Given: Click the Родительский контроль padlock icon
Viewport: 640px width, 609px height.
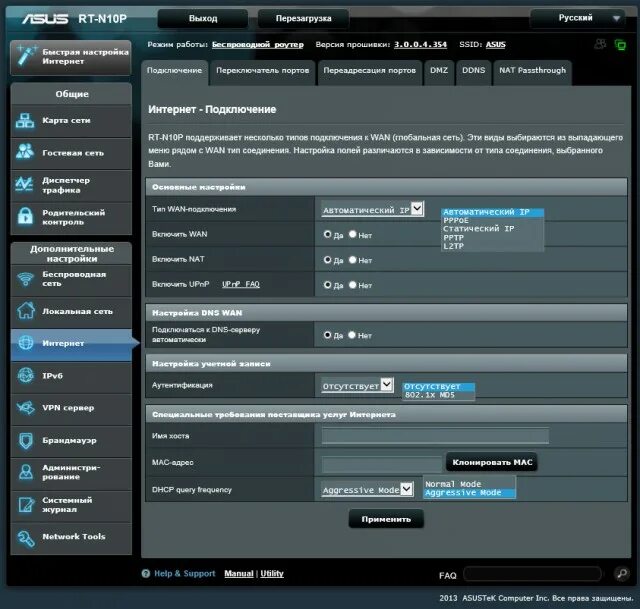Looking at the screenshot, I should 25,216.
